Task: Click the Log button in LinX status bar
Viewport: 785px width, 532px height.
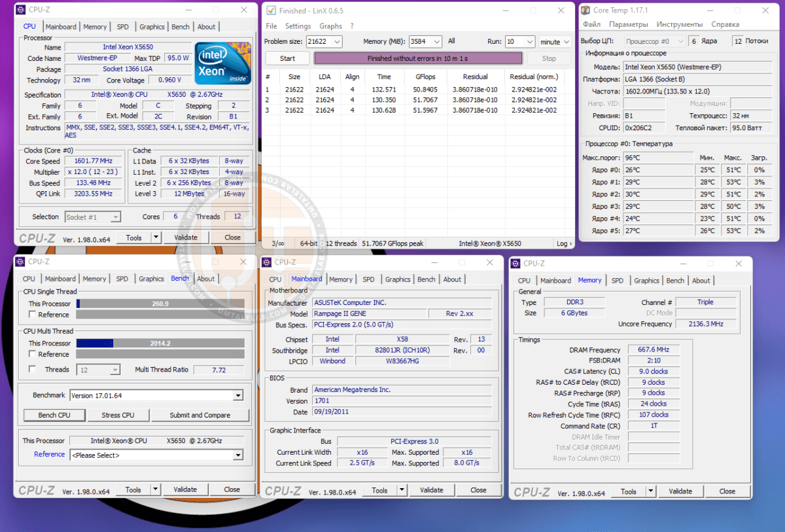Action: coord(563,243)
